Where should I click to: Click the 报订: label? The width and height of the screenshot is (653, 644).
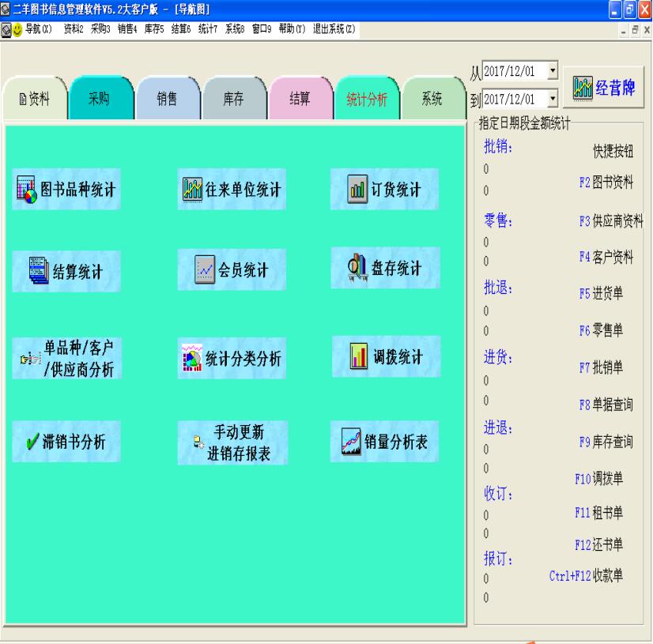(498, 558)
